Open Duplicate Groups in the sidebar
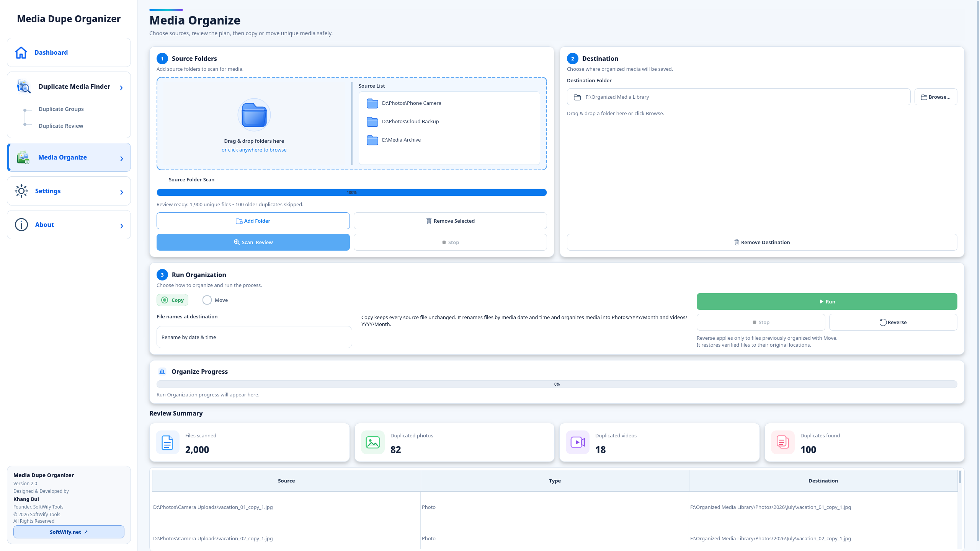Image resolution: width=980 pixels, height=551 pixels. pos(61,109)
